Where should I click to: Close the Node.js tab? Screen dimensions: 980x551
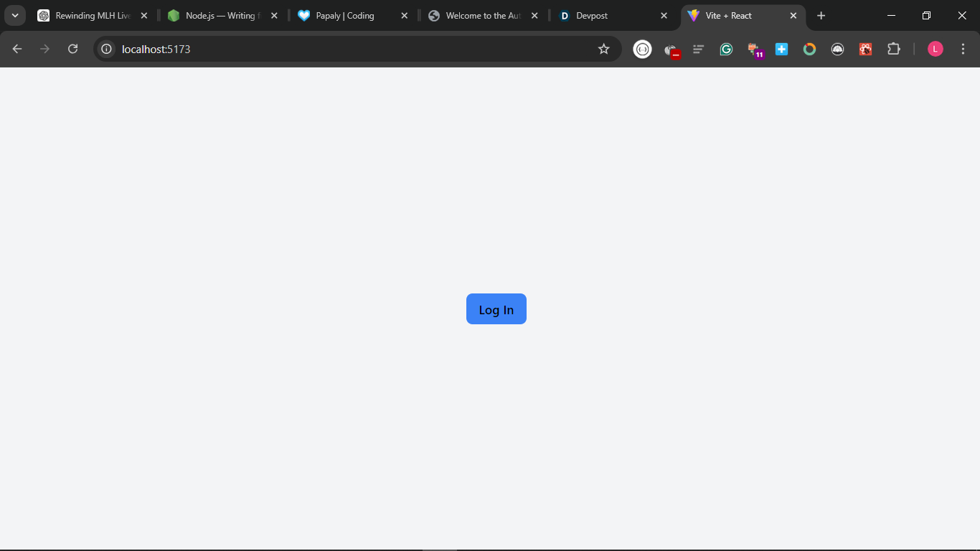[x=274, y=16]
